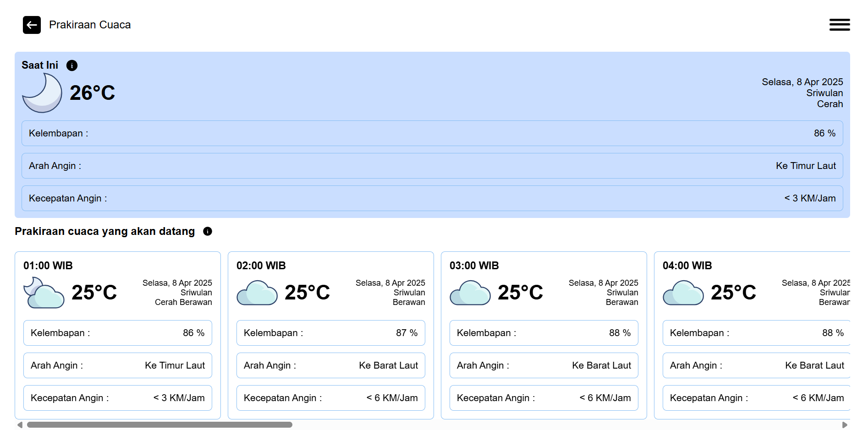868x435 pixels.
Task: Click 01:00 card Kelembapan 86 % row
Action: (x=118, y=333)
